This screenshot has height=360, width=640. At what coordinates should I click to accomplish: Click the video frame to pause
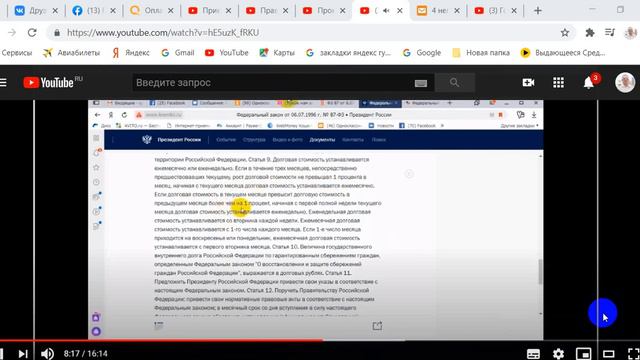tap(316, 220)
